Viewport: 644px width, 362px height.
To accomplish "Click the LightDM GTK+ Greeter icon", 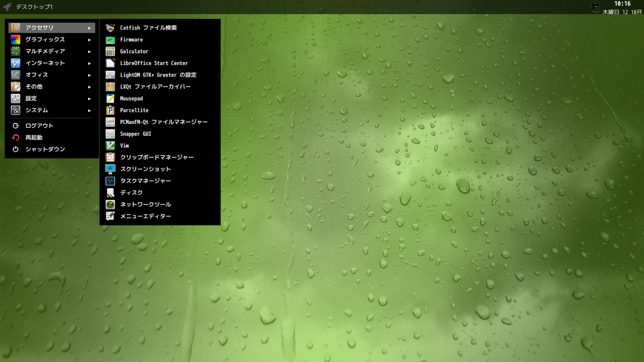I will coord(110,75).
